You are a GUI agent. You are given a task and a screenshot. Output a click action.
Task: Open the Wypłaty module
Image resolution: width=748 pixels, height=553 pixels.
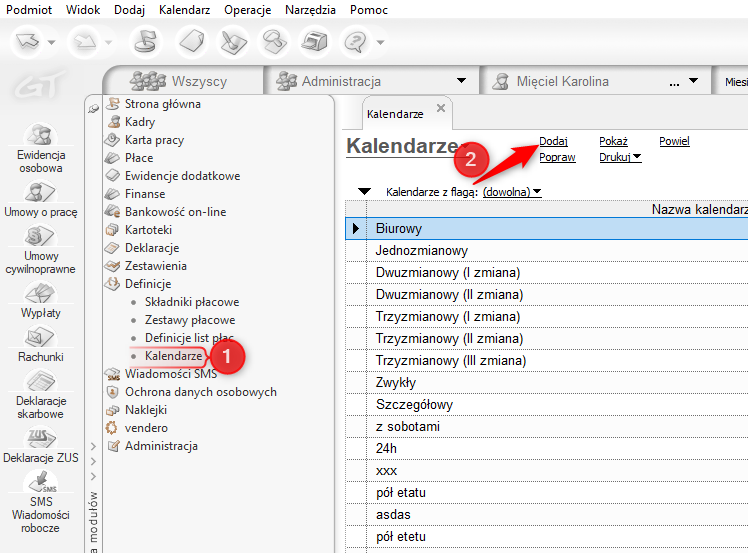(41, 301)
